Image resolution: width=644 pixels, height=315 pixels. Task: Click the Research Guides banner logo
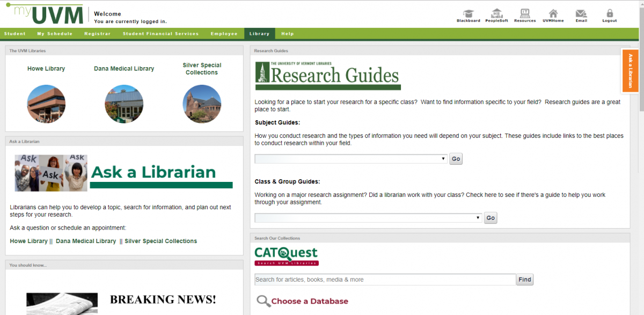tap(328, 75)
